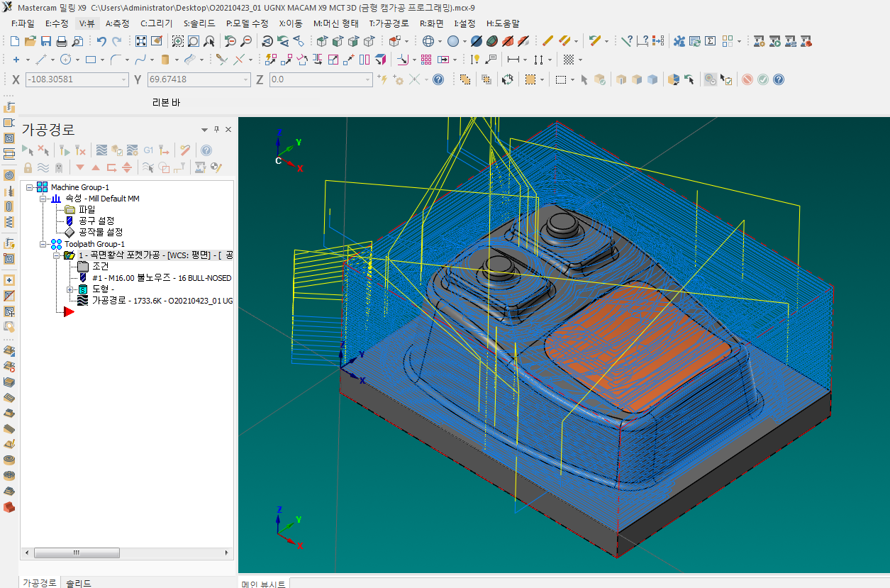Select the 조건 parameters item
Image resolution: width=890 pixels, height=588 pixels.
[x=101, y=266]
